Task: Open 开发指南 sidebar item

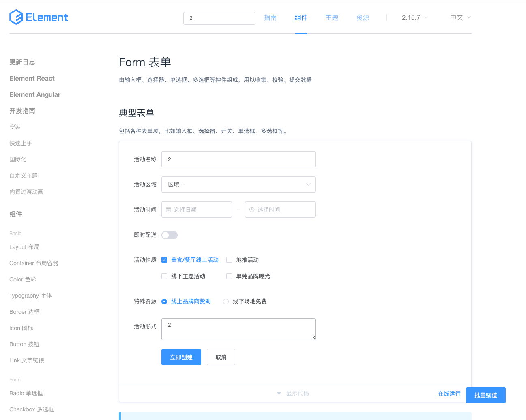Action: [x=22, y=111]
